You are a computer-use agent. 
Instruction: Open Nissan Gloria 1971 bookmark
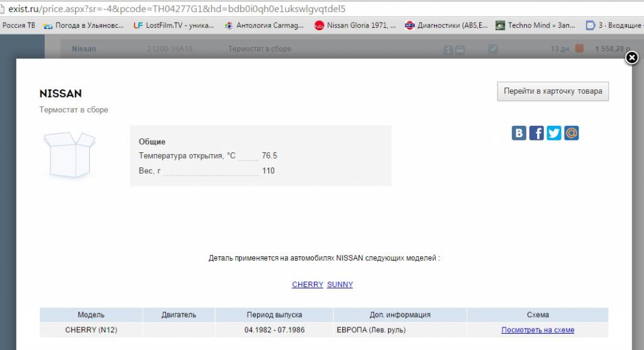355,26
